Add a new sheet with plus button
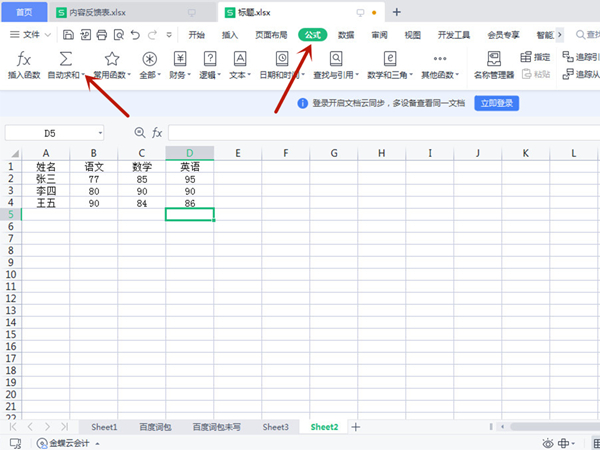The height and width of the screenshot is (450, 600). pos(355,427)
